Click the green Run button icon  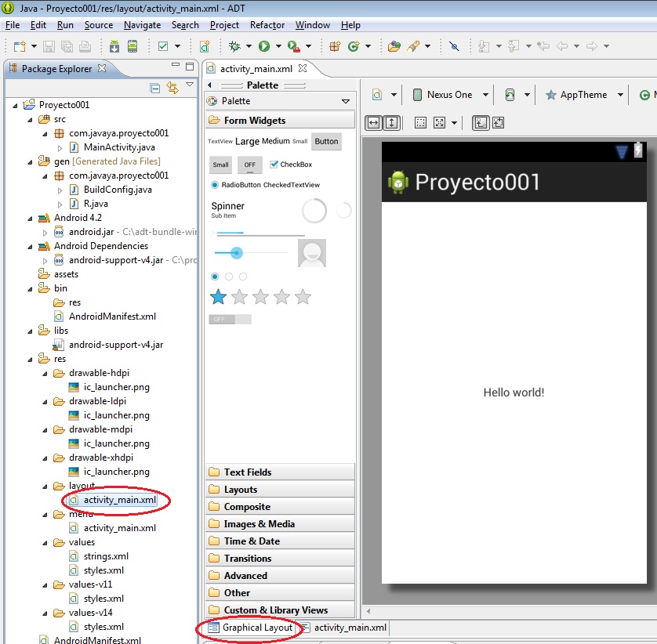click(264, 46)
